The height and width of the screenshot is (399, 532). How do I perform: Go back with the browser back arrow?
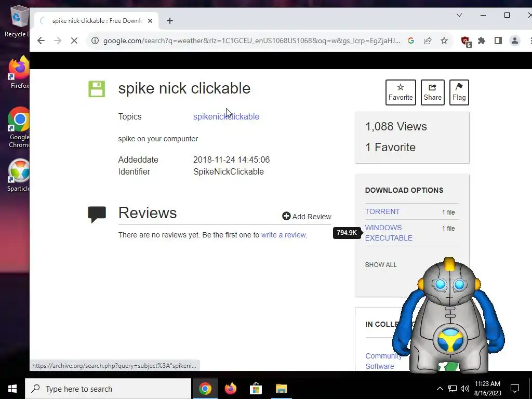point(41,41)
